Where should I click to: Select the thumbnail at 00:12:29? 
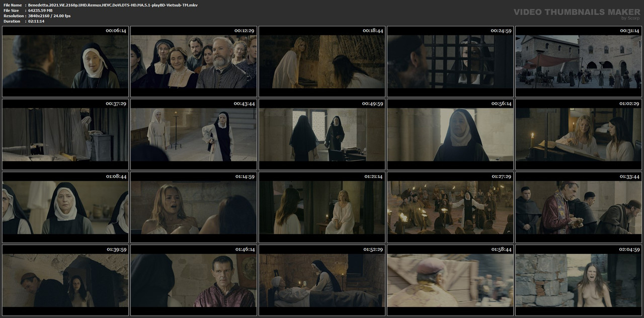pos(193,61)
